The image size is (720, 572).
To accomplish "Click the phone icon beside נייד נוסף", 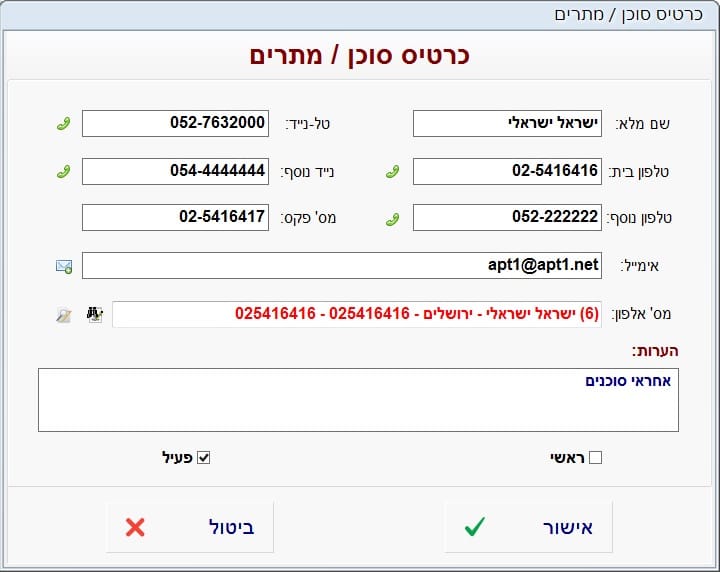I will (63, 171).
